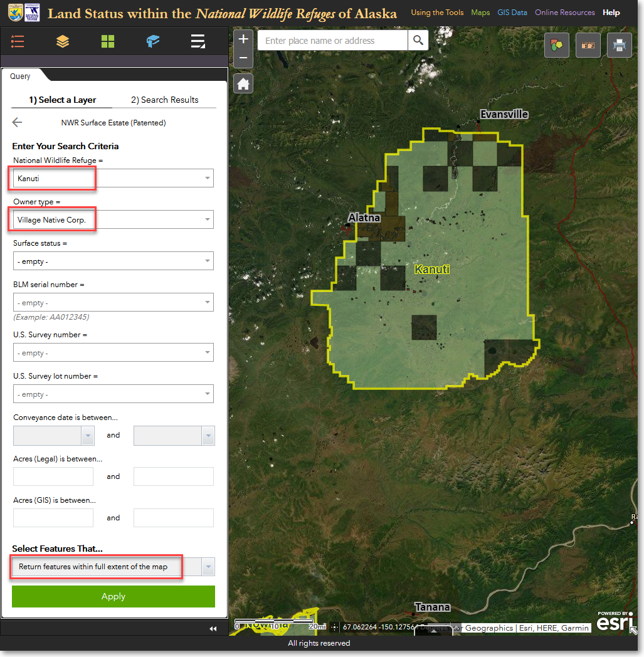
Task: Open the Layer List stack icon
Action: 63,41
